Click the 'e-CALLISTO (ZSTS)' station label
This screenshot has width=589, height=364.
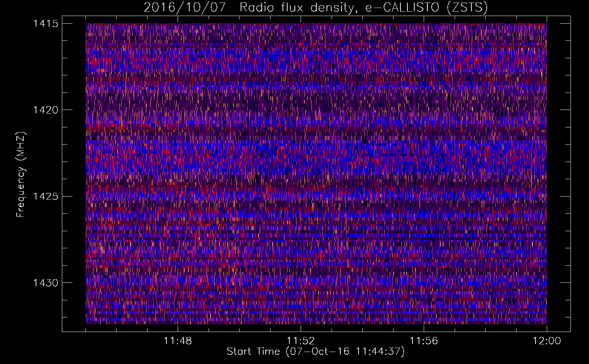click(427, 8)
